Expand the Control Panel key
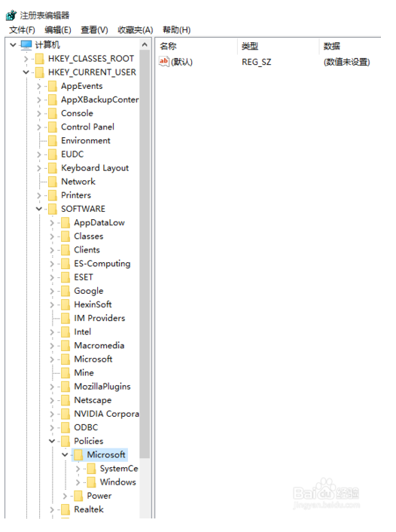The height and width of the screenshot is (532, 396). click(38, 127)
